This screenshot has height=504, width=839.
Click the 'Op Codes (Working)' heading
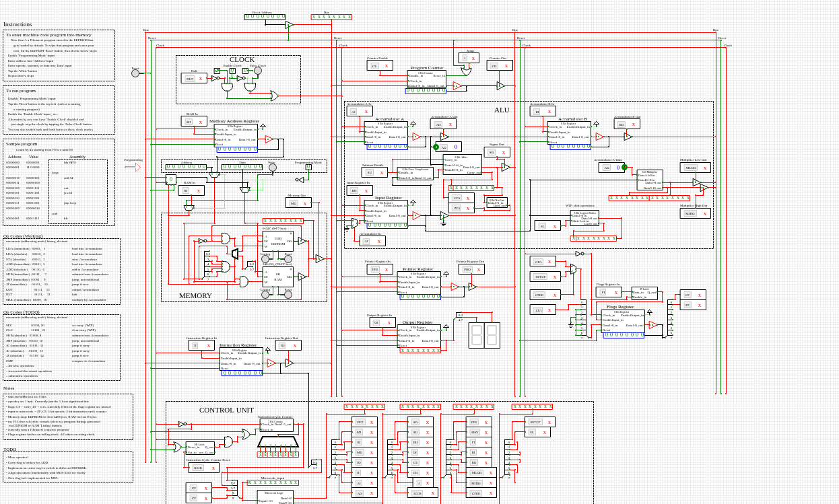[x=23, y=236]
